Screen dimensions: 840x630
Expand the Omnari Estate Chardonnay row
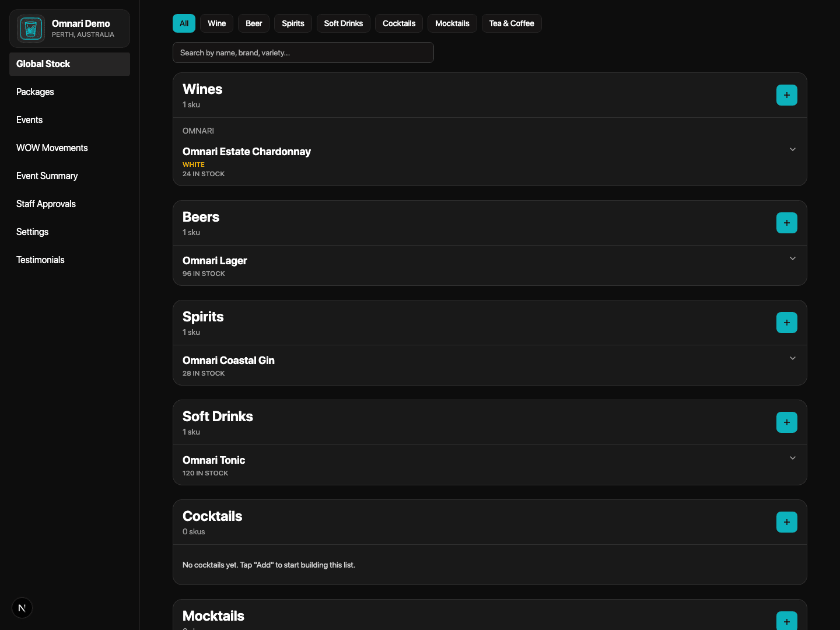click(792, 149)
